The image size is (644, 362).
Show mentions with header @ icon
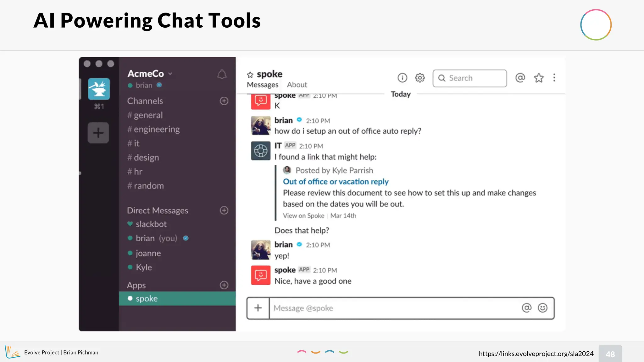[x=520, y=78]
